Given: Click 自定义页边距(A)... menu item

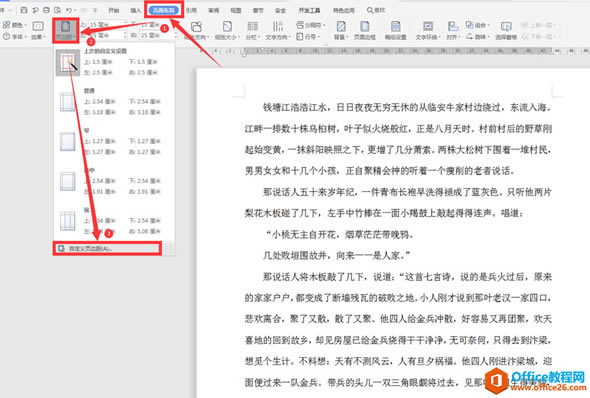Looking at the screenshot, I should (x=108, y=249).
